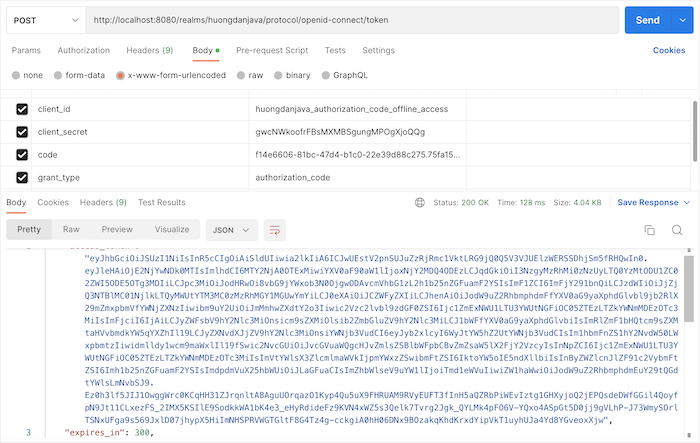700x443 pixels.
Task: Uncheck the client_id parameter checkbox
Action: [22, 109]
